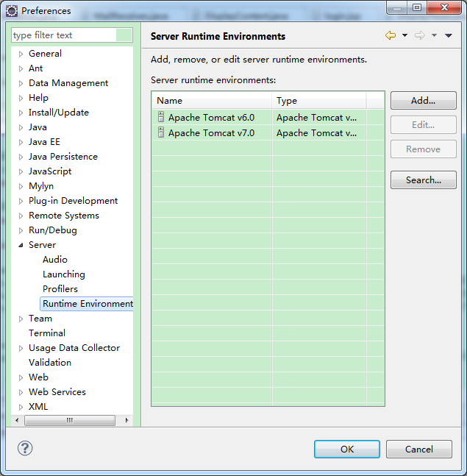This screenshot has height=476, width=467.
Task: Select Audio under Server
Action: (x=55, y=260)
